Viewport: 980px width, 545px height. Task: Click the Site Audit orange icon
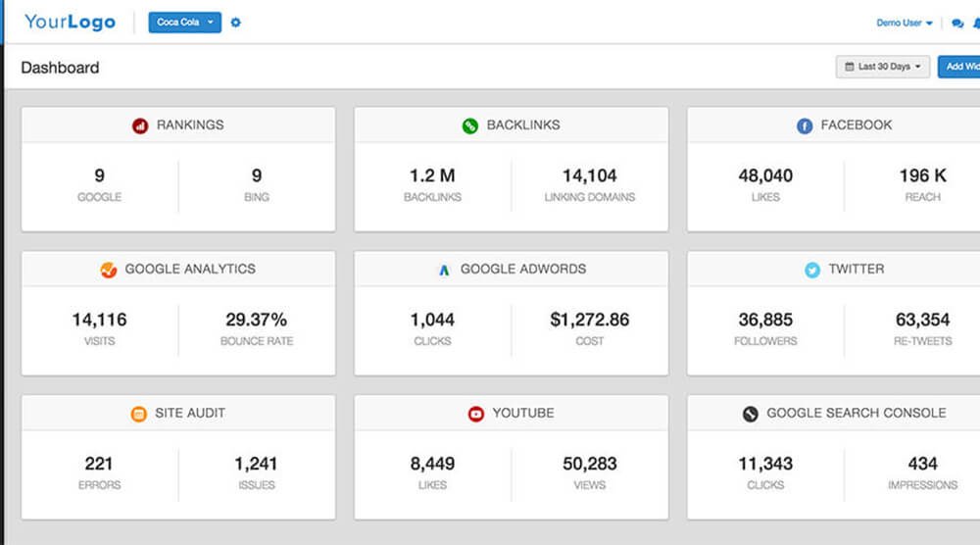(x=139, y=414)
